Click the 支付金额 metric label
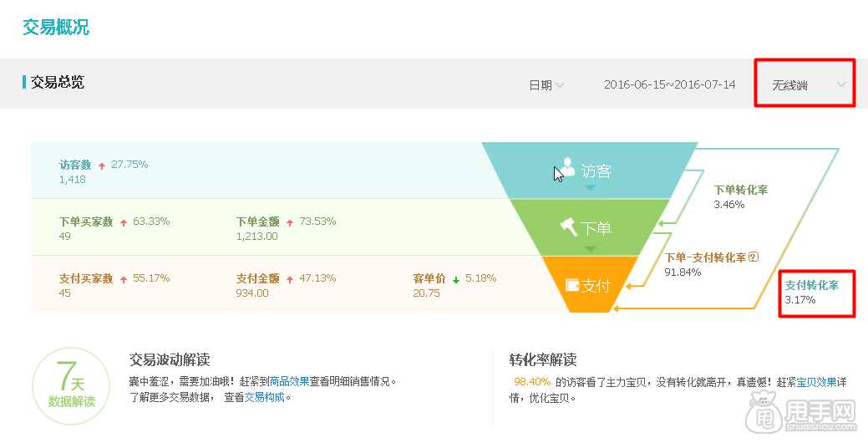The image size is (868, 443). click(x=257, y=278)
